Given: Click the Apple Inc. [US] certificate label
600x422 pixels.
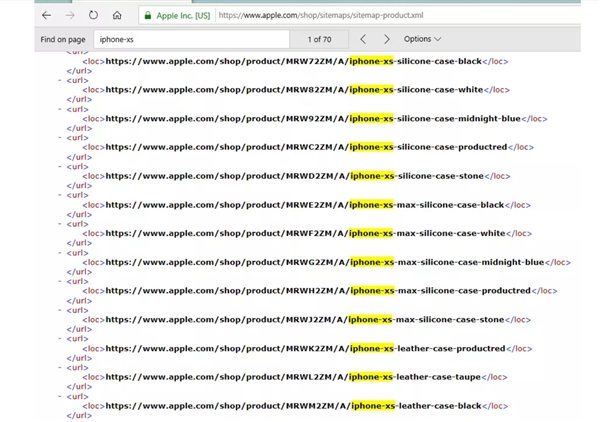Looking at the screenshot, I should tap(183, 16).
